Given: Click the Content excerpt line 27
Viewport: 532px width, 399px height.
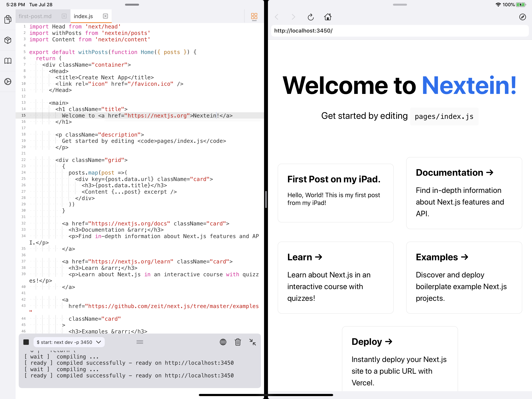Looking at the screenshot, I should pyautogui.click(x=129, y=192).
